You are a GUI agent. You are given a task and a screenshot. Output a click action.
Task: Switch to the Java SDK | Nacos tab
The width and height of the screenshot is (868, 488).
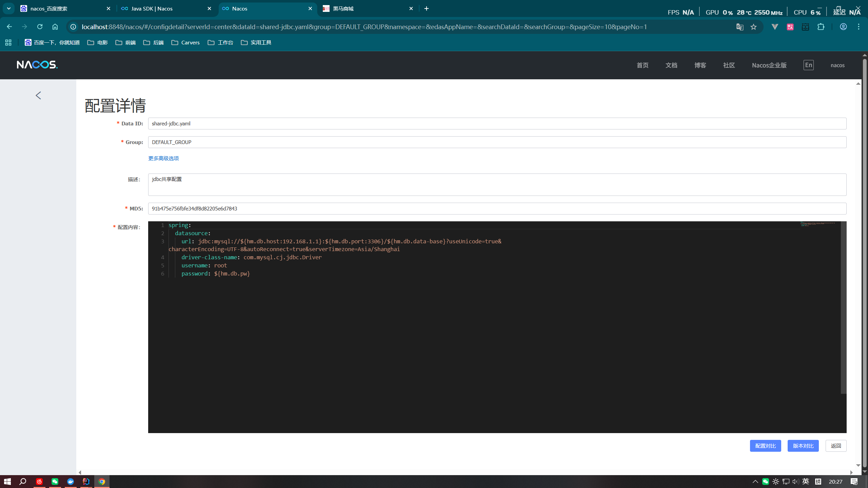(152, 8)
